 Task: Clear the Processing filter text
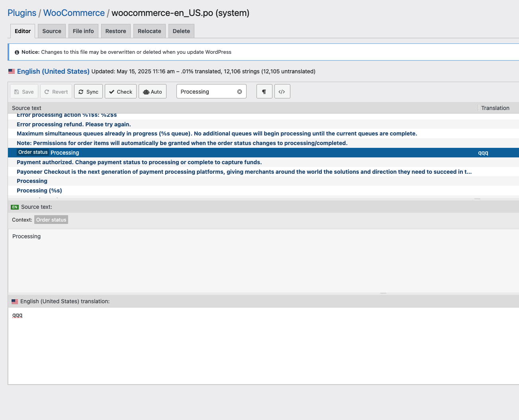point(239,92)
